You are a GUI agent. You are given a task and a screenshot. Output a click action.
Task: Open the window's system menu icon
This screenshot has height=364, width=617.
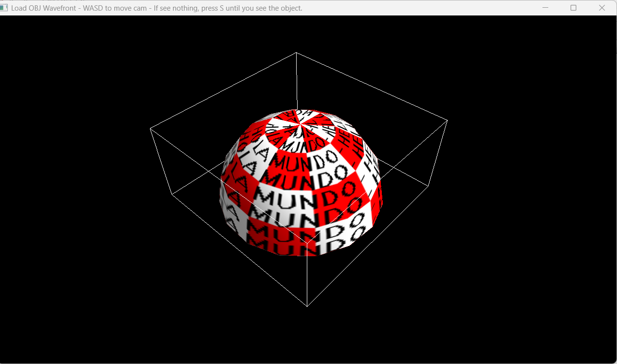click(x=4, y=8)
